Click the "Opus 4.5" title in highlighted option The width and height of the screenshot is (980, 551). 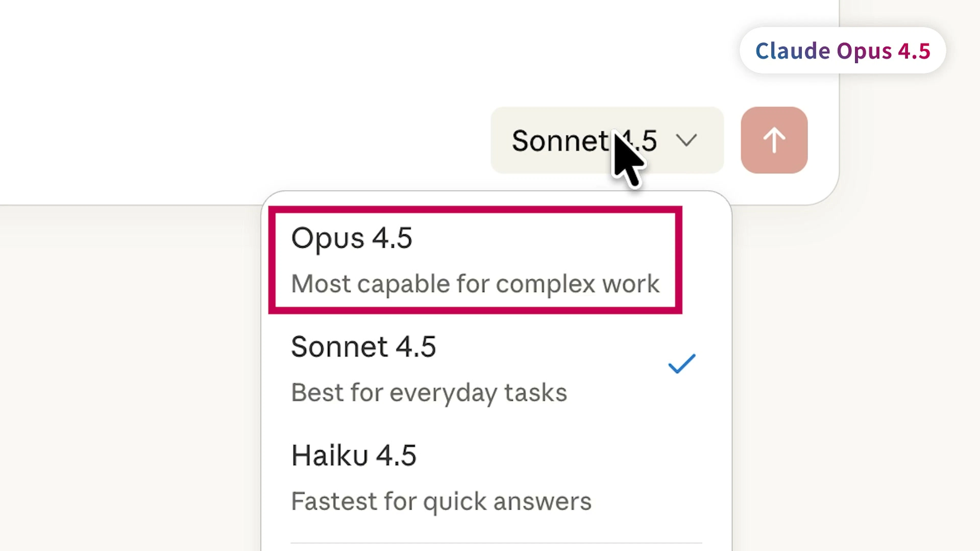click(x=351, y=238)
